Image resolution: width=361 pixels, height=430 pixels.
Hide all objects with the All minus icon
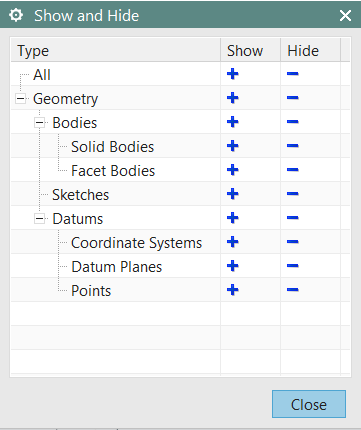[x=292, y=74]
